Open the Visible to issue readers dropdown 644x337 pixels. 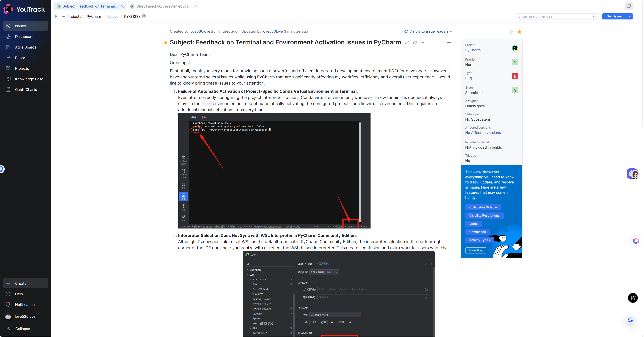click(428, 31)
